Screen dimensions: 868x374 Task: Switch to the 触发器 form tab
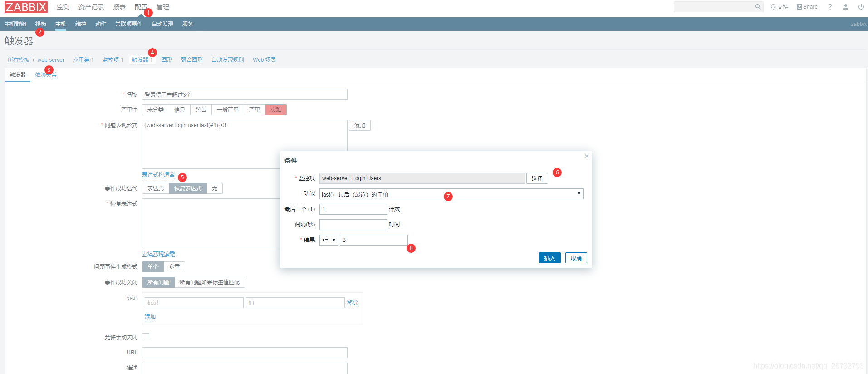point(18,75)
